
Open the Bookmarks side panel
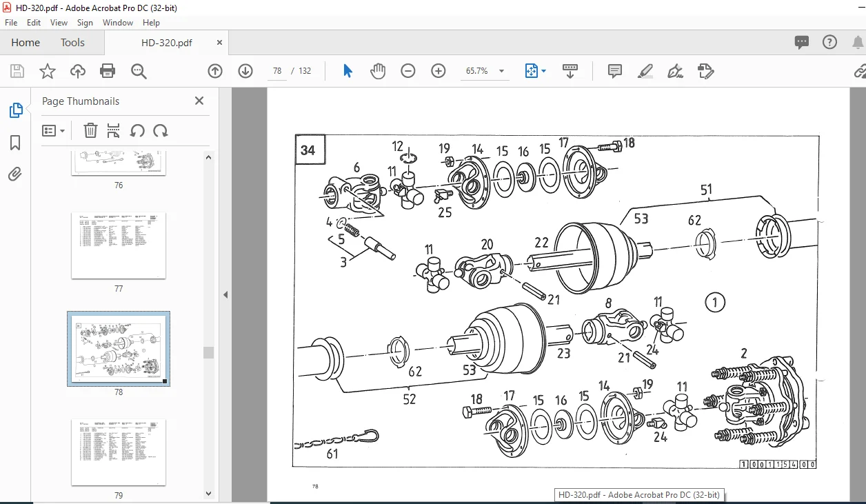(x=15, y=143)
